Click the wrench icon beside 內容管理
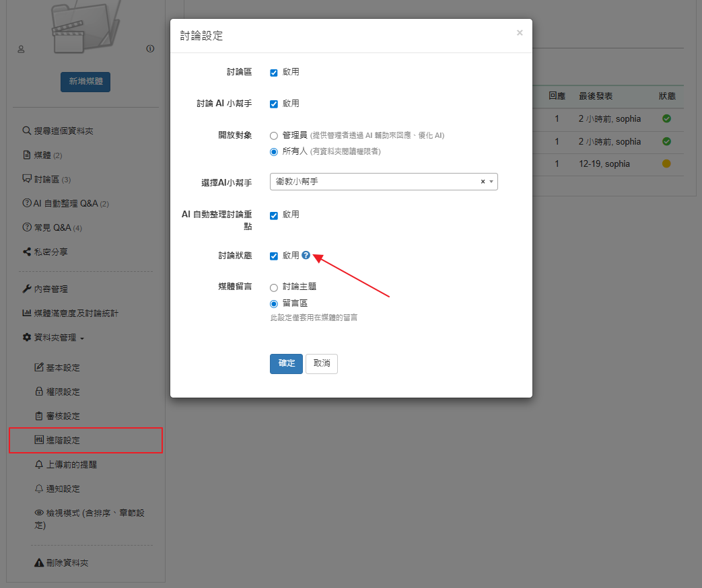This screenshot has width=702, height=588. pyautogui.click(x=27, y=289)
